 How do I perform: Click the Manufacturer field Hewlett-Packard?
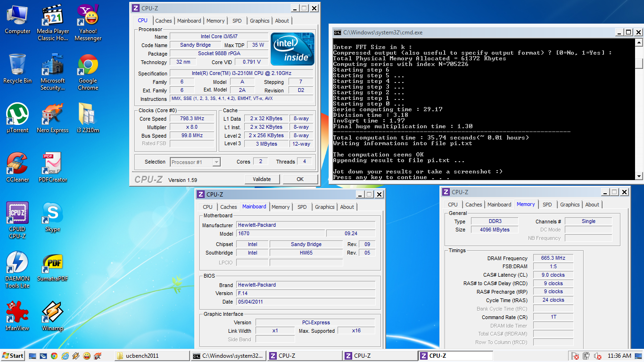pyautogui.click(x=306, y=225)
